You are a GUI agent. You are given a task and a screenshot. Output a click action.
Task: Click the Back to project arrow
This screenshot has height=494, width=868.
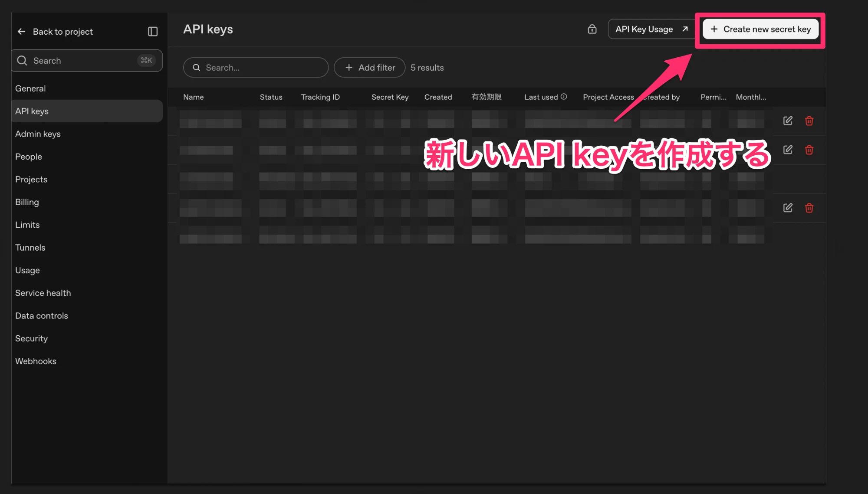coord(21,32)
